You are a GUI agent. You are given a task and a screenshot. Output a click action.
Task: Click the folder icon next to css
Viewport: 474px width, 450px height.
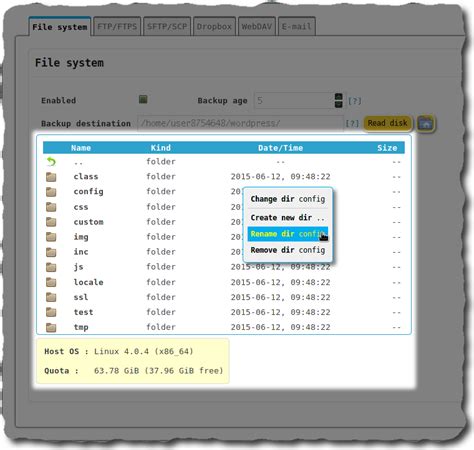51,207
